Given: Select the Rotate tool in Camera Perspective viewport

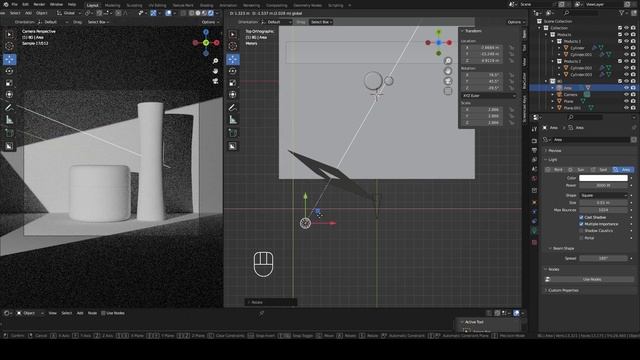Looking at the screenshot, I should point(9,71).
